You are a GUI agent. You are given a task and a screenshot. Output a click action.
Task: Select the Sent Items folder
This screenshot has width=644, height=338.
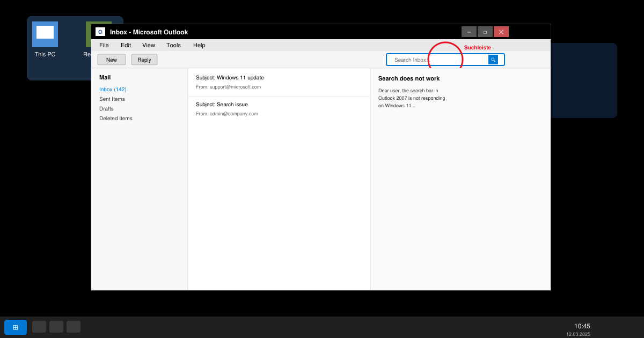point(112,99)
